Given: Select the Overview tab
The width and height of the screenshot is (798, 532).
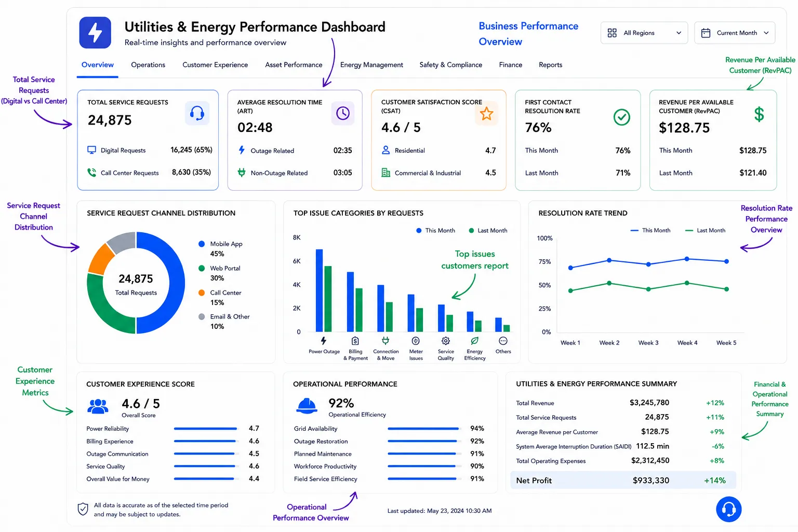Looking at the screenshot, I should pos(98,65).
